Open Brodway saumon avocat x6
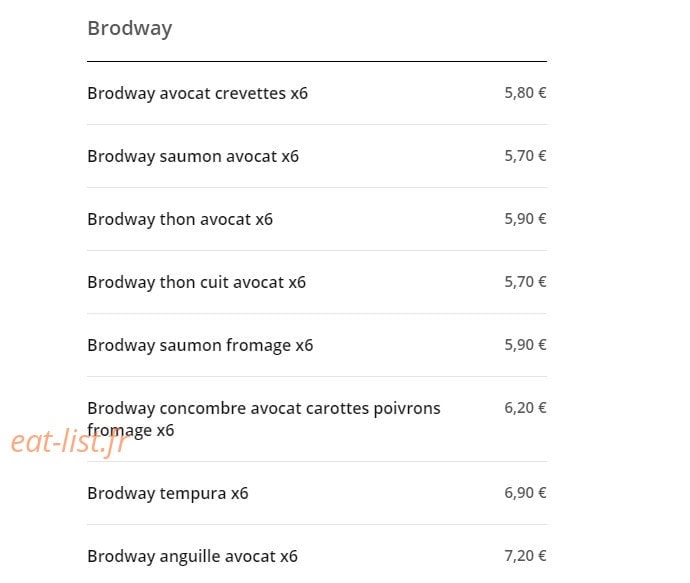Screen dimensions: 690x583 (x=193, y=156)
